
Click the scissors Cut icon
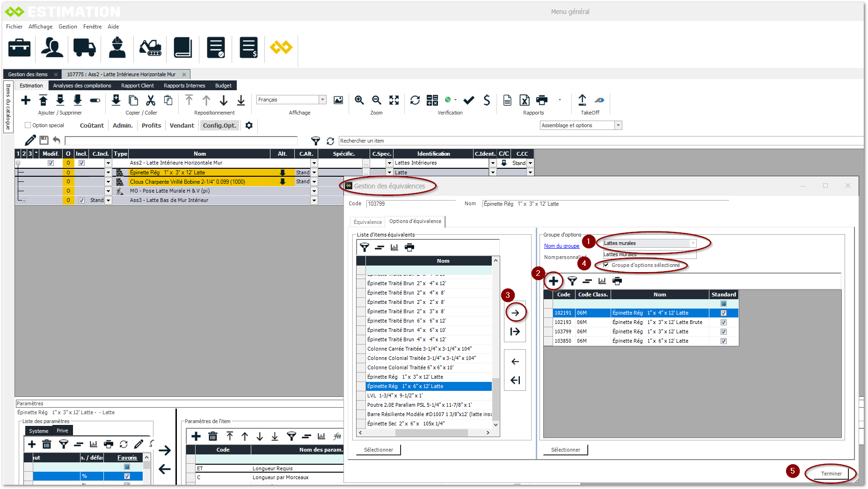click(x=151, y=100)
